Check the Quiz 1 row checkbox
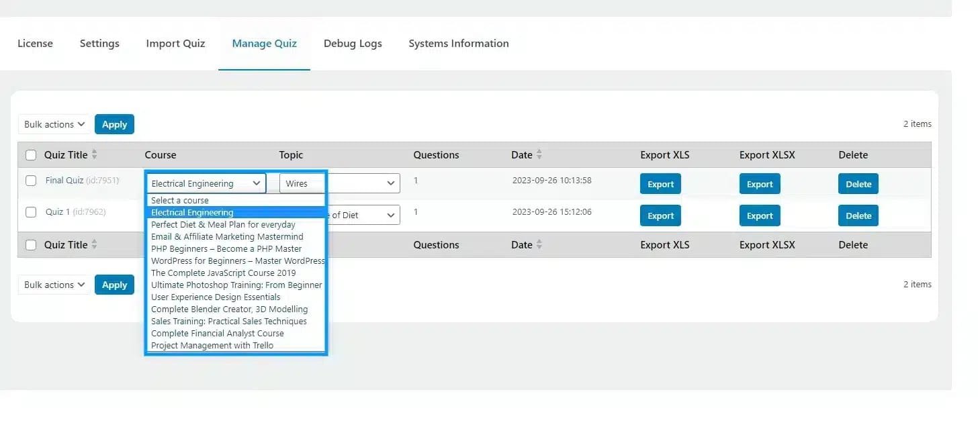Viewport: 980px width, 435px height. (x=31, y=212)
